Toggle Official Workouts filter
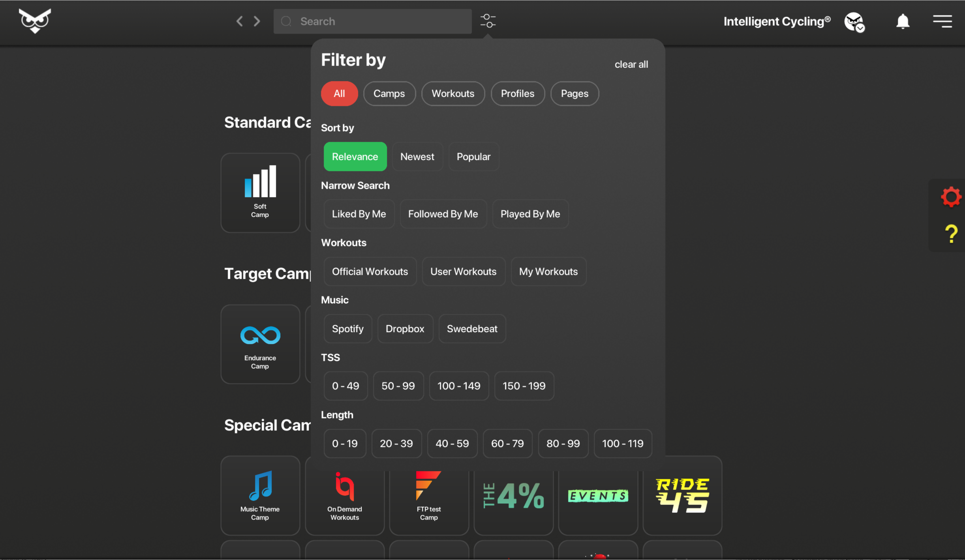This screenshot has width=965, height=560. point(370,272)
